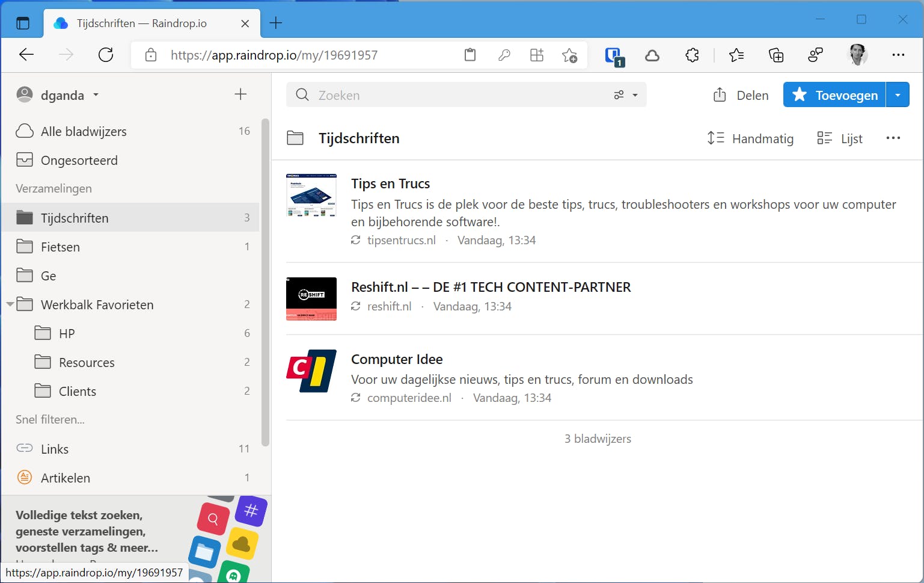Open a new browser tab
Image resolution: width=924 pixels, height=583 pixels.
pyautogui.click(x=275, y=23)
